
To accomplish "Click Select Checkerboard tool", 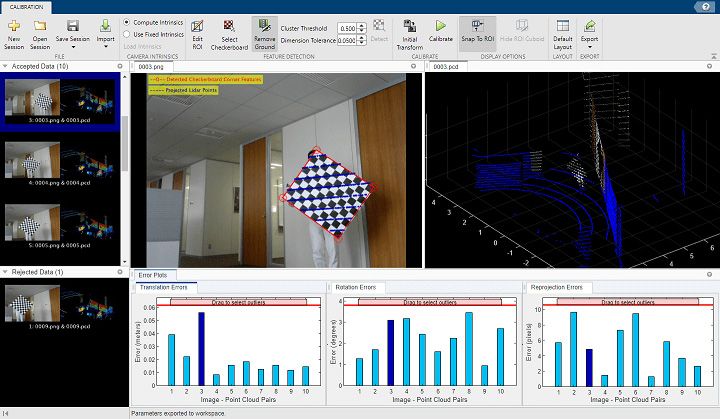I will 229,26.
